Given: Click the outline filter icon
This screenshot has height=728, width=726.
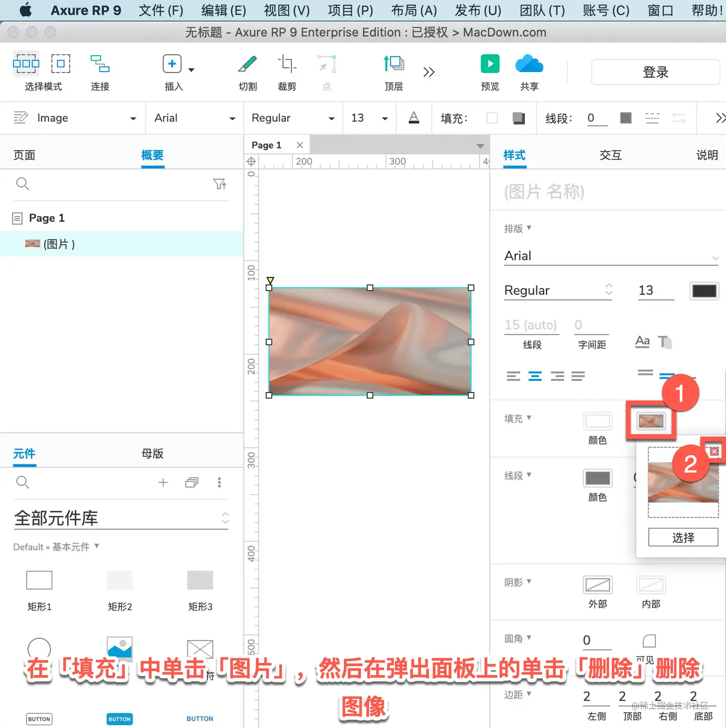Looking at the screenshot, I should pyautogui.click(x=219, y=184).
